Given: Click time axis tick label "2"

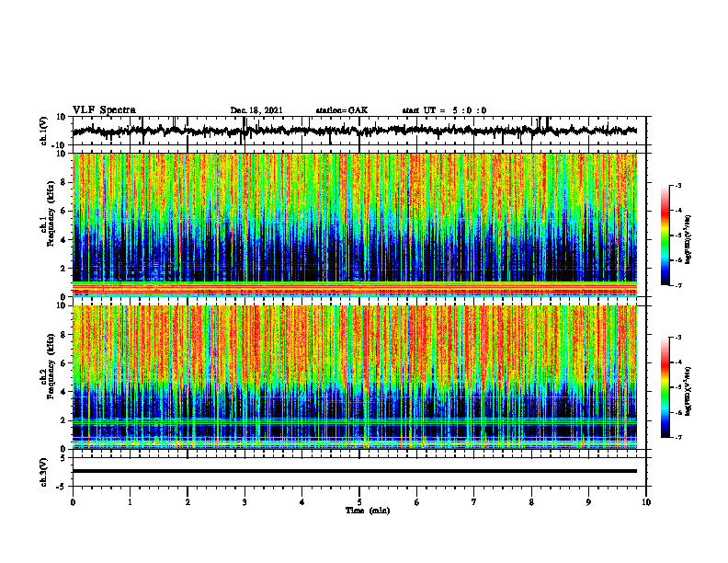Looking at the screenshot, I should (188, 502).
